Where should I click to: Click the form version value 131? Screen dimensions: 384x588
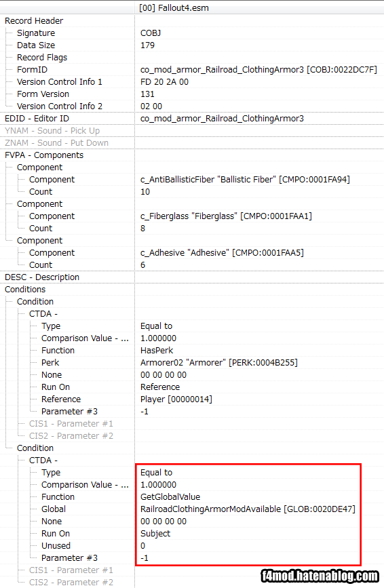[x=147, y=94]
